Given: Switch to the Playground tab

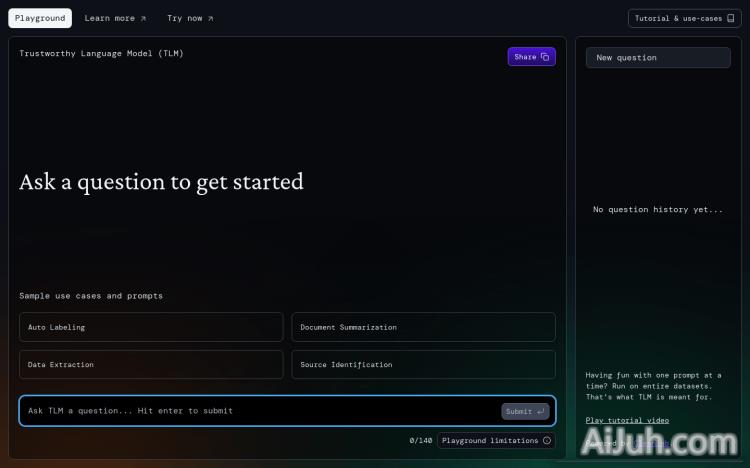Looking at the screenshot, I should click(40, 18).
